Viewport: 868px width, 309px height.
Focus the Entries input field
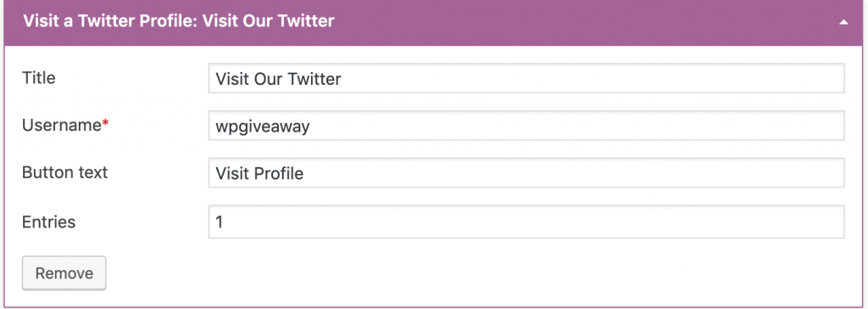point(526,222)
